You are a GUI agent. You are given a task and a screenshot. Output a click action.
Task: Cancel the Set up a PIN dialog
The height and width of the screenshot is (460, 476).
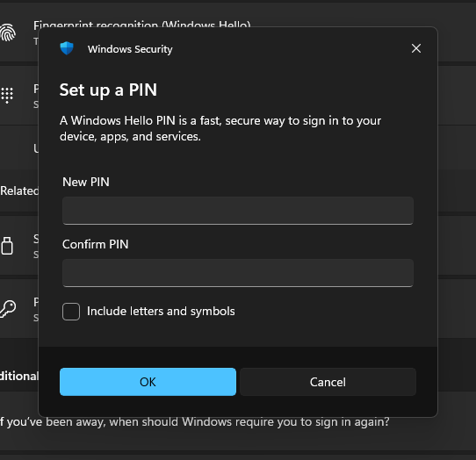pos(328,382)
